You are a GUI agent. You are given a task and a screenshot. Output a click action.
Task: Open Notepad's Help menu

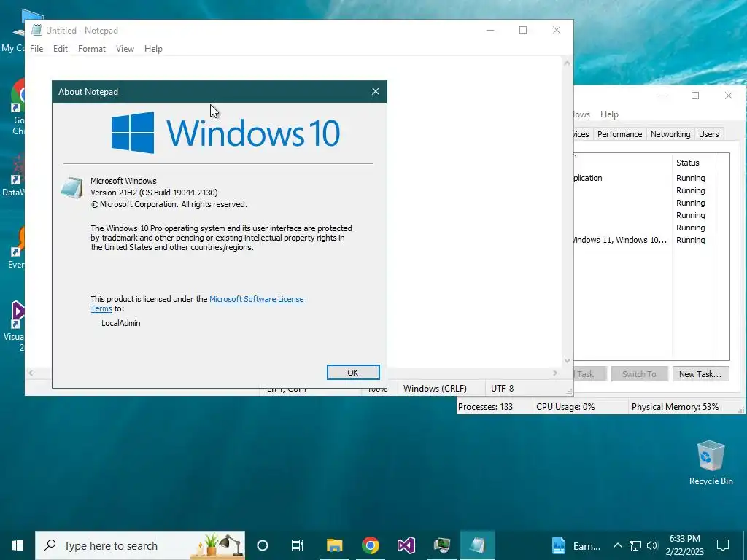click(x=153, y=49)
